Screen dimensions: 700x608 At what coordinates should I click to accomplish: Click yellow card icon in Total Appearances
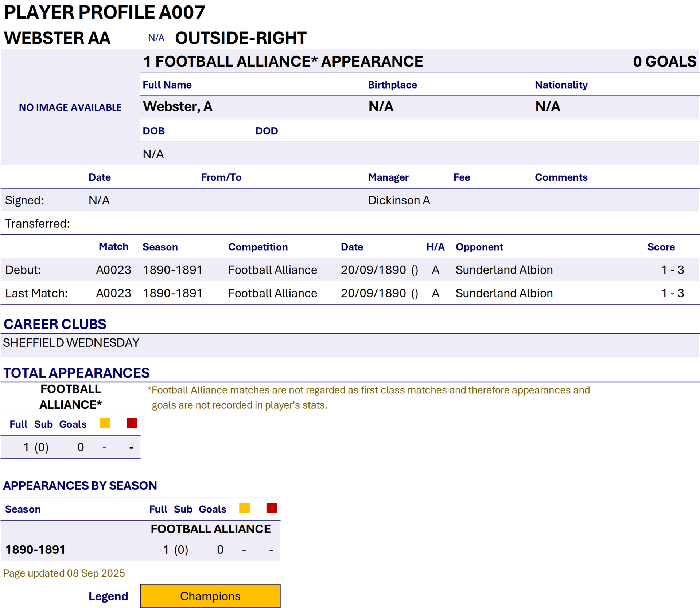pyautogui.click(x=105, y=423)
